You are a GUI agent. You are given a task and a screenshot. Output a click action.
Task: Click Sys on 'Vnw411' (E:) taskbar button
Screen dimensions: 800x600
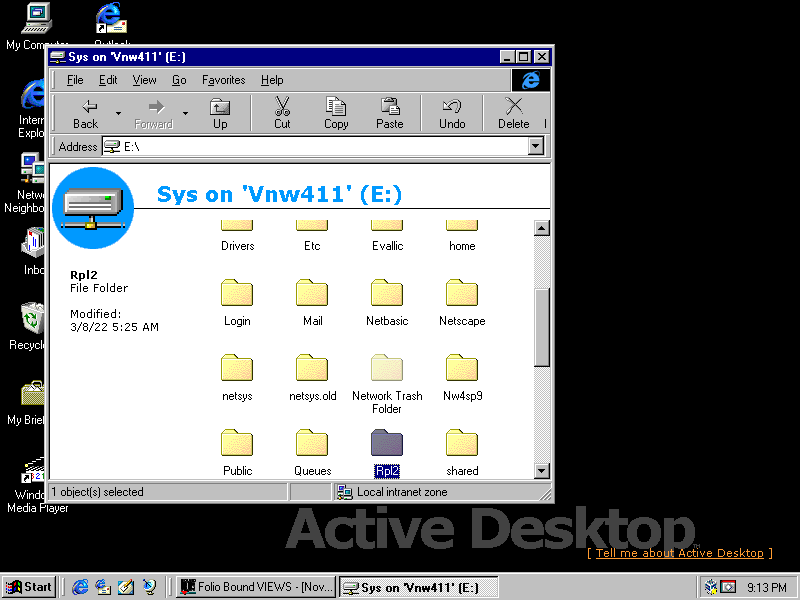click(x=419, y=587)
